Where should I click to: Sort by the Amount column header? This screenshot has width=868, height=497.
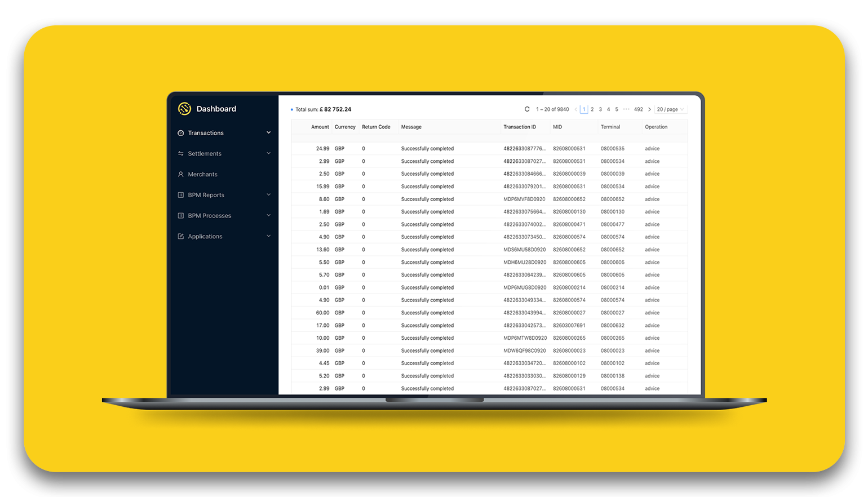click(320, 127)
